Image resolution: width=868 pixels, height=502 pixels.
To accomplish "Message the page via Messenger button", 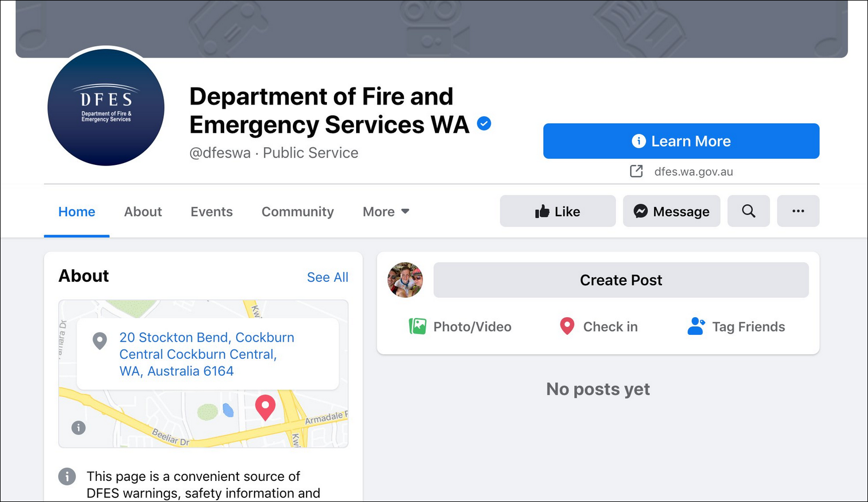I will (x=671, y=211).
